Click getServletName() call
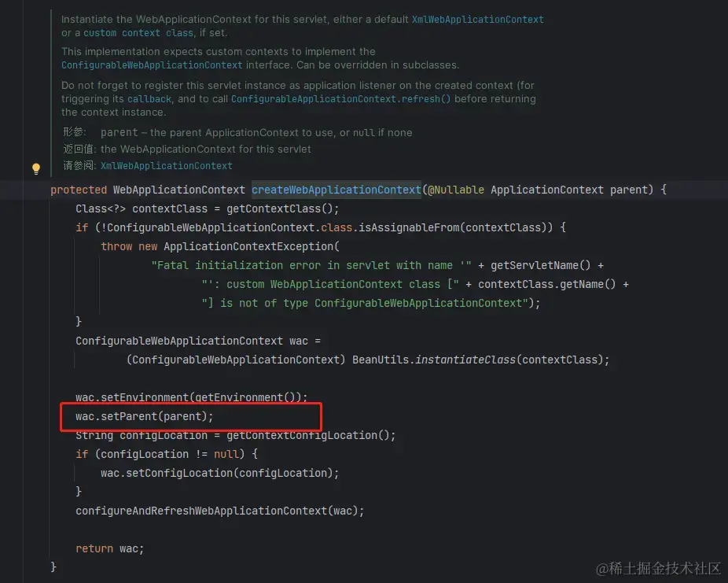 coord(540,265)
